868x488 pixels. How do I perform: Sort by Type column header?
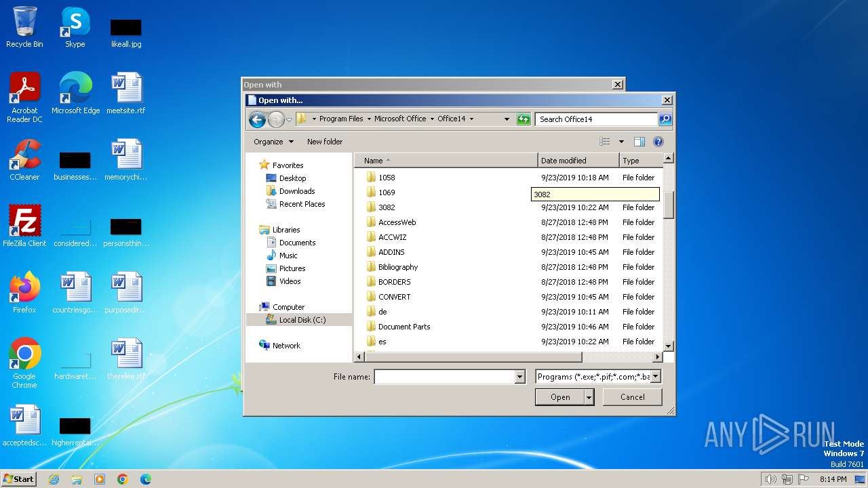[x=640, y=161]
